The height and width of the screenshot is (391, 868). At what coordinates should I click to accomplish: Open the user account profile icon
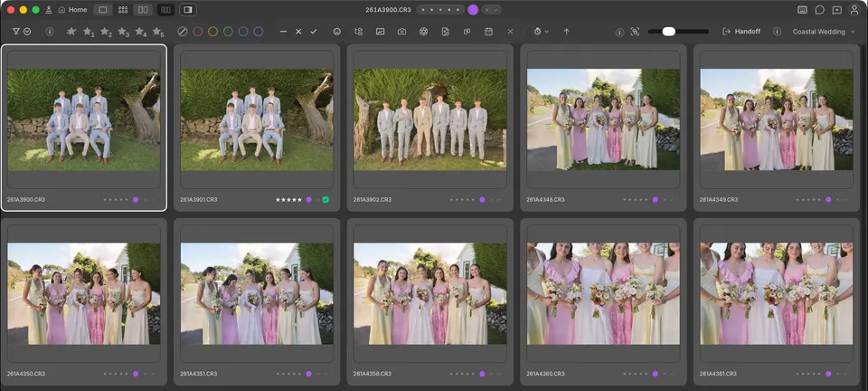(x=854, y=9)
